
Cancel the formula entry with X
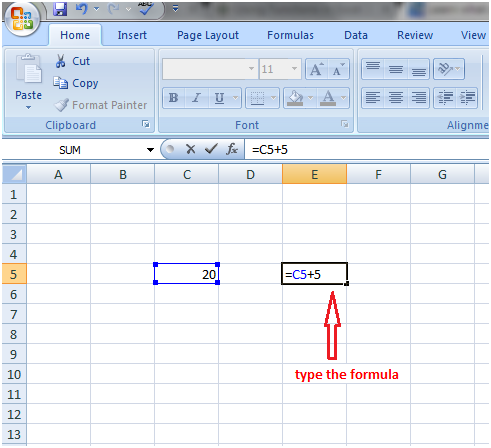pyautogui.click(x=191, y=149)
